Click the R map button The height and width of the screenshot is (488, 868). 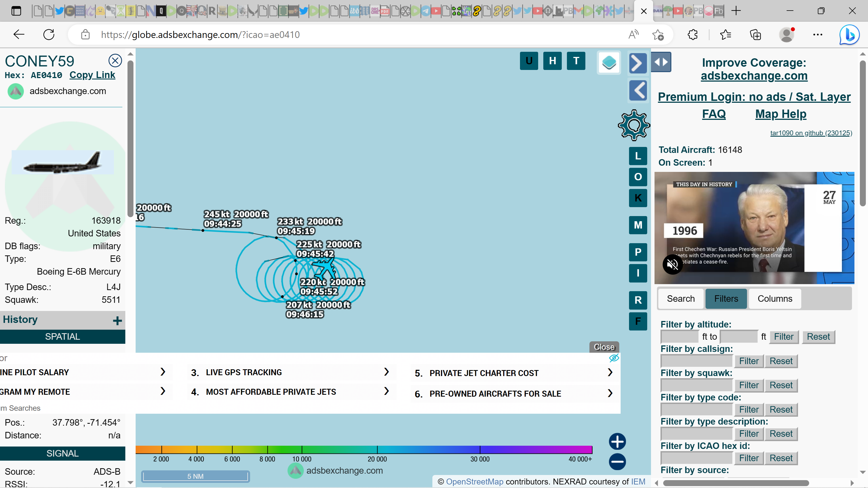point(638,300)
